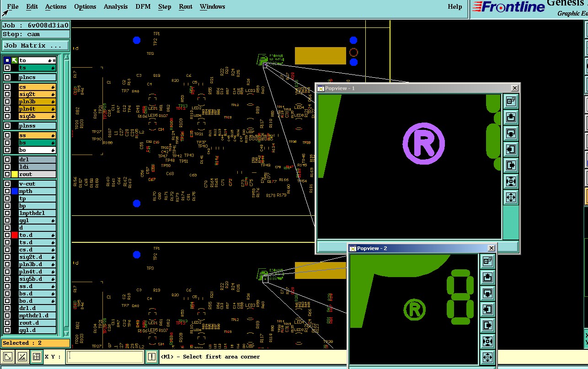This screenshot has height=369, width=588.
Task: Open the File menu
Action: click(x=13, y=6)
